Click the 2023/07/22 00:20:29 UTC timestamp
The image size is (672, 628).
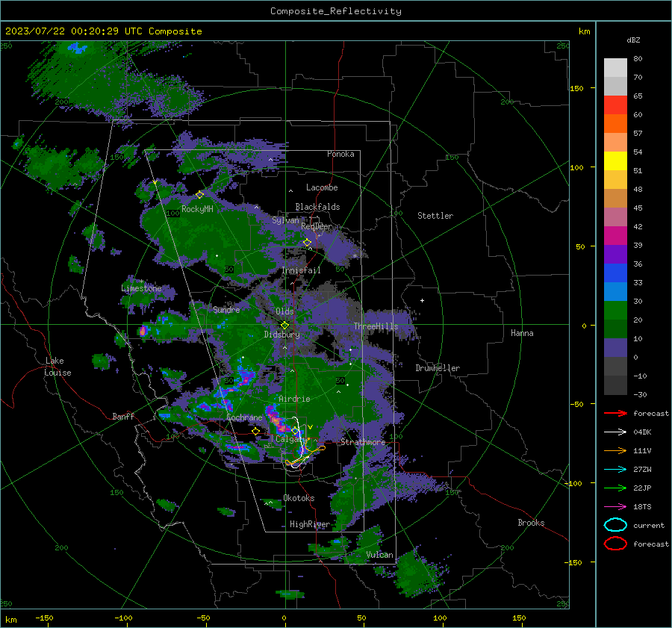[104, 31]
